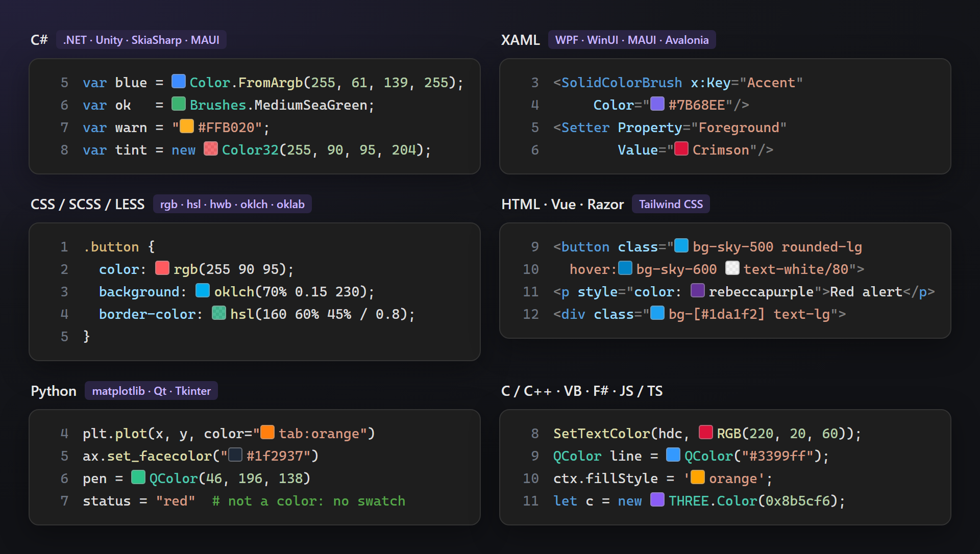Click the WPF · WinUI · MAUI · Avalonia badge
This screenshot has height=554, width=980.
(x=632, y=40)
